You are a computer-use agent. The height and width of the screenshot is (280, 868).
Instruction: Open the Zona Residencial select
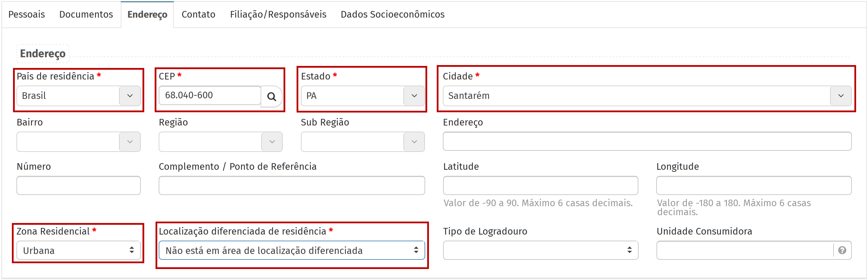pos(78,250)
